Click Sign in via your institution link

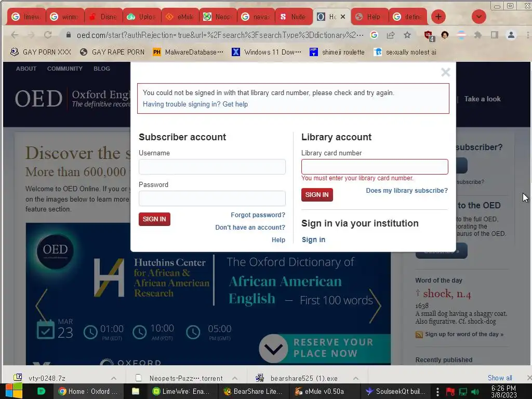[x=313, y=240]
